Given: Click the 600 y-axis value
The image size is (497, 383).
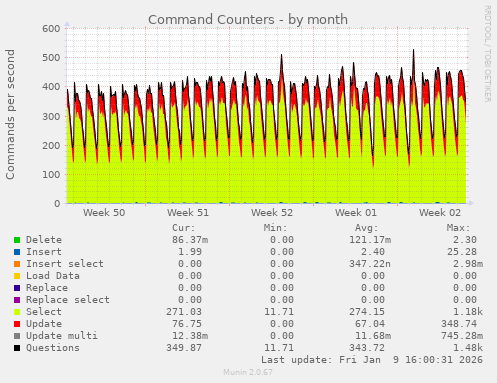Looking at the screenshot, I should tap(51, 29).
